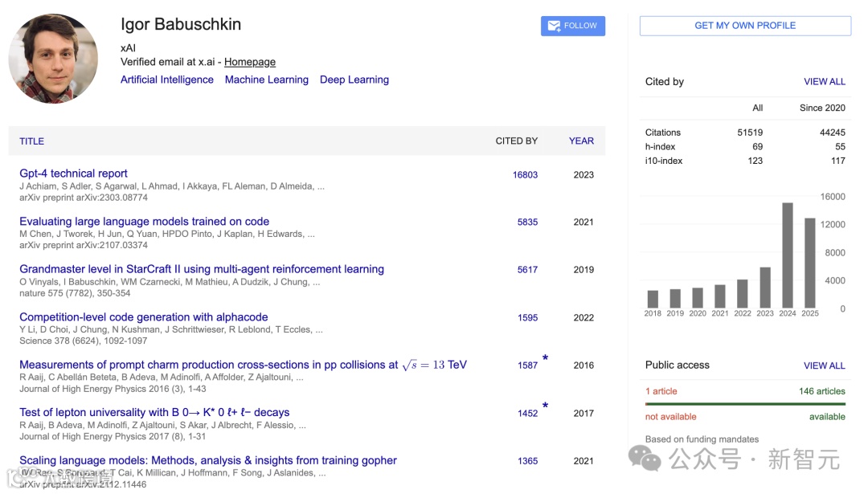Click the h-index metric label

(660, 147)
